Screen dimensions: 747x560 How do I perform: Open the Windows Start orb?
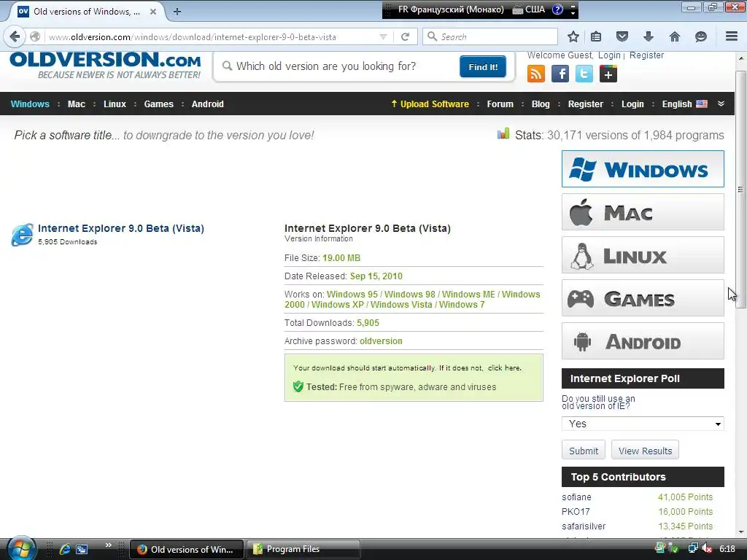click(21, 548)
